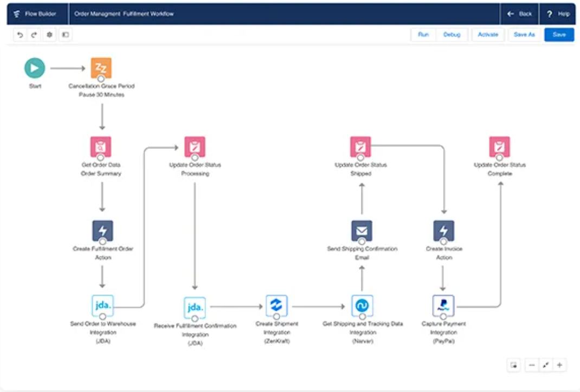Screen dimensions: 580x392
Task: Click the Order Management Fulfillment Workflow title
Action: click(x=124, y=14)
